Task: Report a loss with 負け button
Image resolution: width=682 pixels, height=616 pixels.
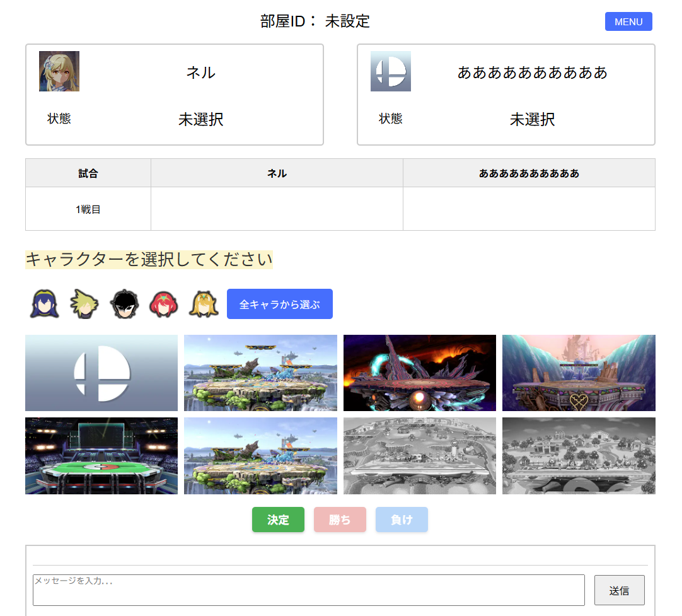Action: (x=402, y=520)
